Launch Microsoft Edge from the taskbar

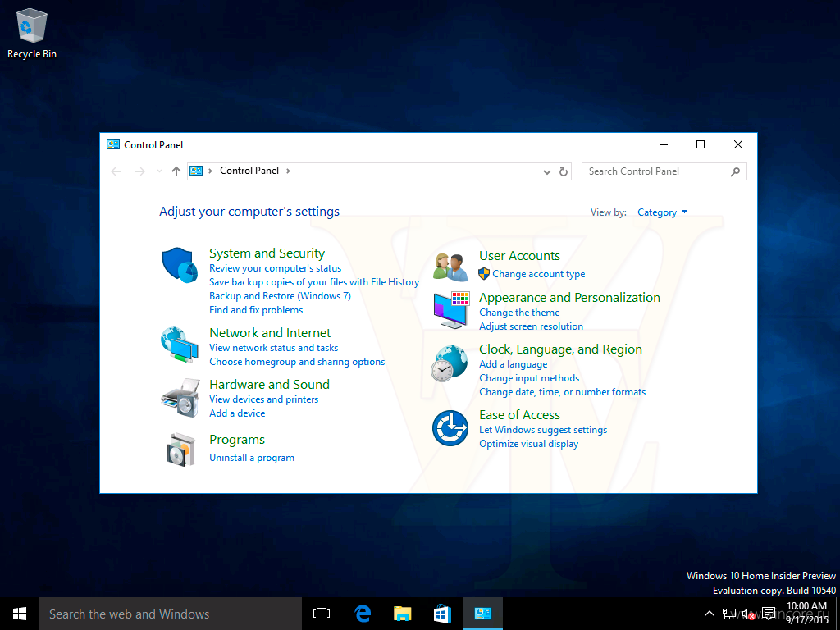[x=363, y=614]
